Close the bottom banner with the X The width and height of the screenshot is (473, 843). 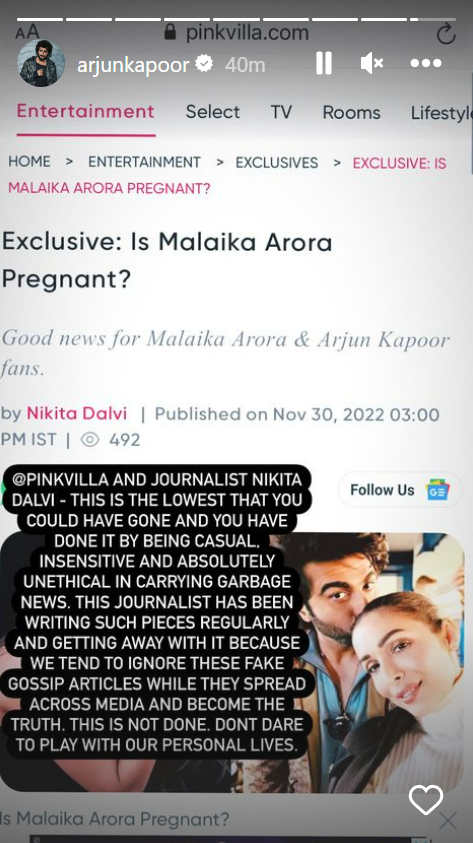[448, 821]
